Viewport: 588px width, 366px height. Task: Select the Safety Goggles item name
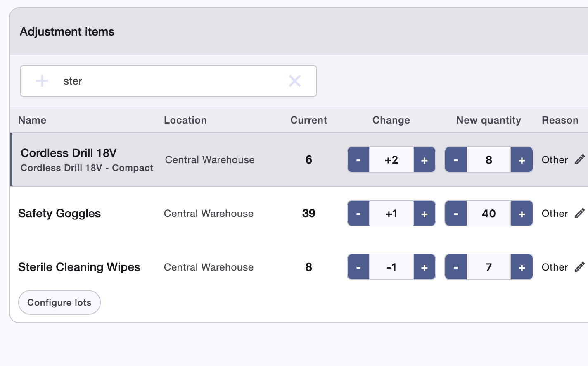click(x=59, y=214)
